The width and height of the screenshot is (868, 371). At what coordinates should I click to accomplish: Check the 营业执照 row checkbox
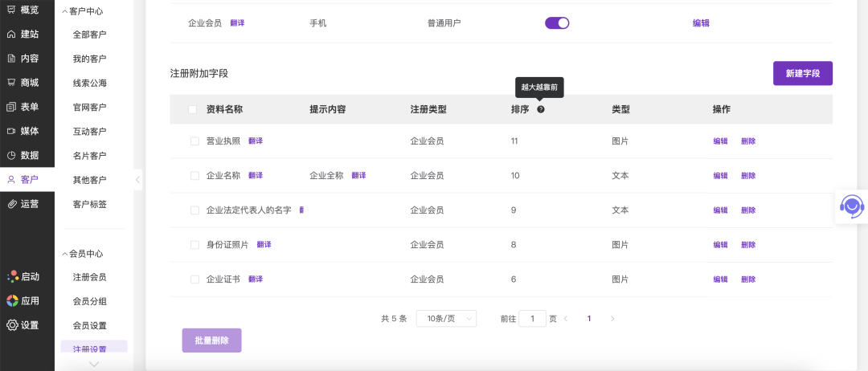coord(194,141)
